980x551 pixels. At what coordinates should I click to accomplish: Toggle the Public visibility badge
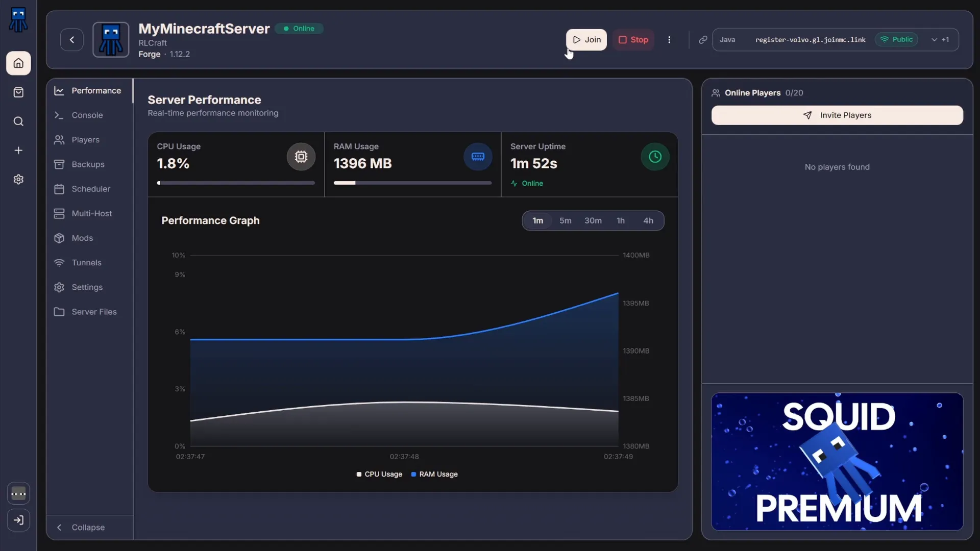tap(896, 40)
